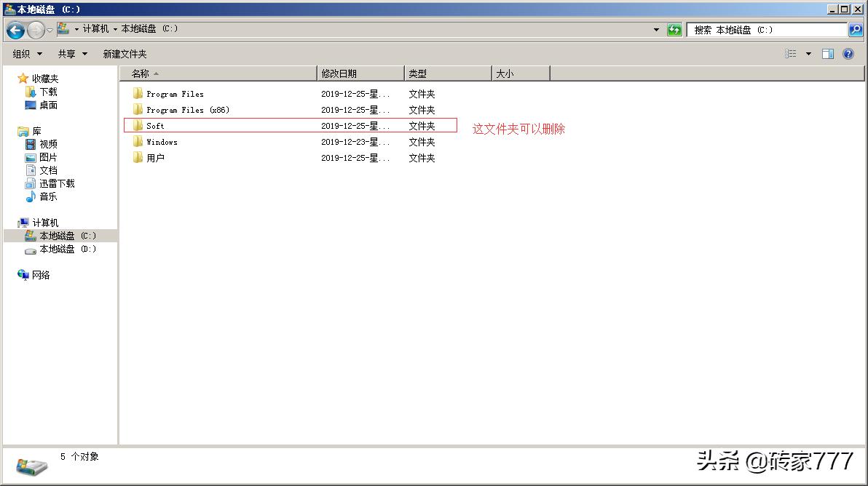The width and height of the screenshot is (868, 486).
Task: Click the Program Files folder name
Action: (175, 94)
